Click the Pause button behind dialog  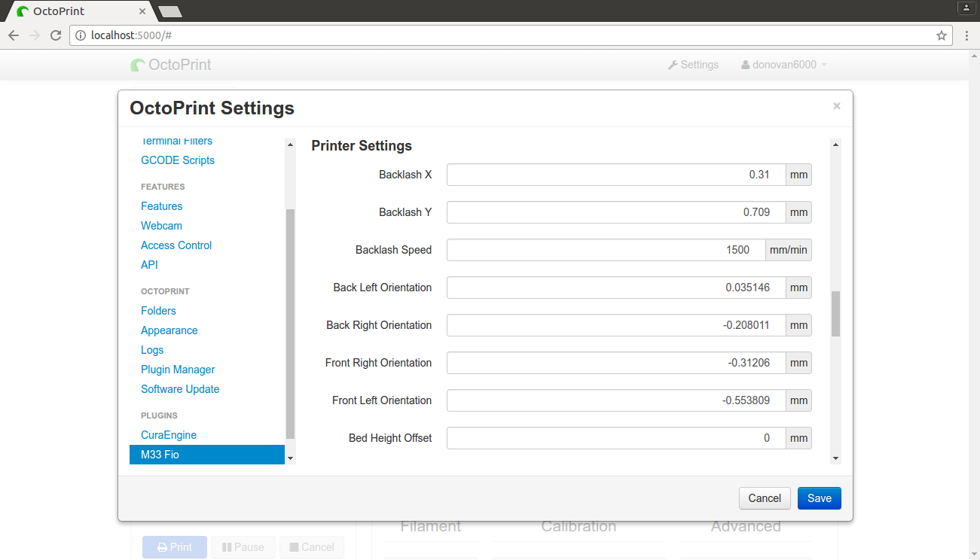click(243, 547)
